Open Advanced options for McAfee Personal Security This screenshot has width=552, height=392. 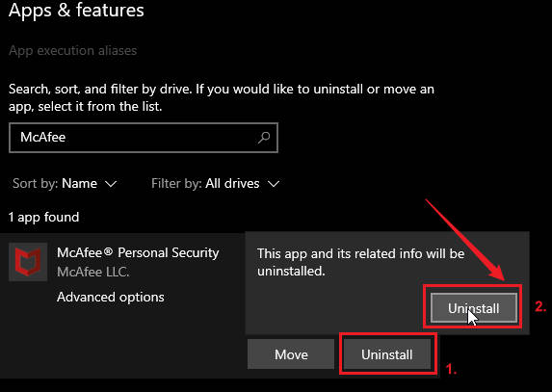click(111, 297)
